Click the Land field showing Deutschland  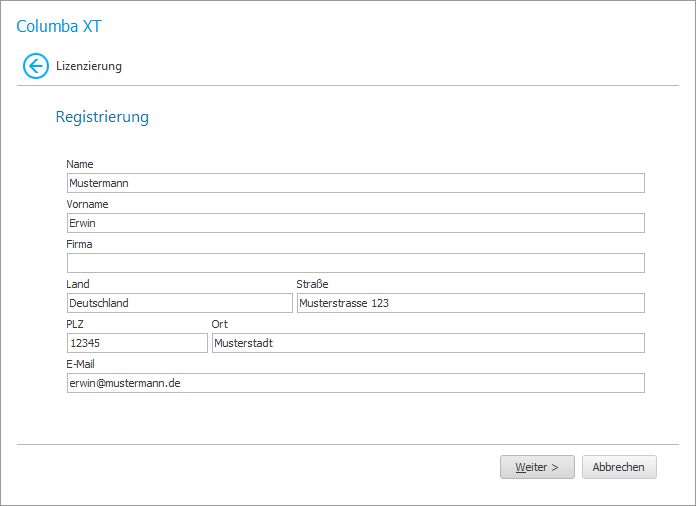coord(179,303)
